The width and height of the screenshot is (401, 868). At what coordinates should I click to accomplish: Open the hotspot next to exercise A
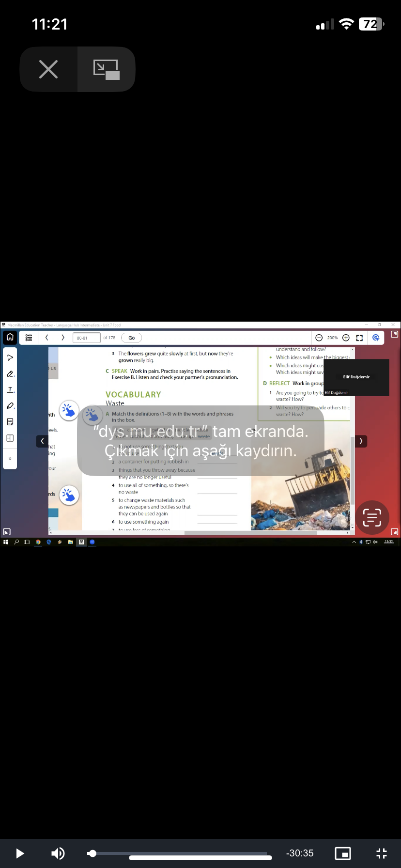point(92,415)
